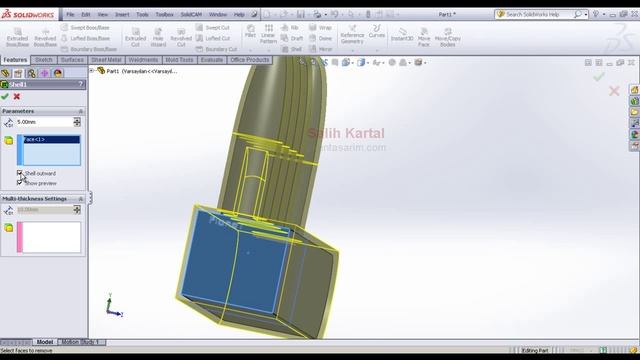Click the Revolved Cut tool

pos(181,37)
